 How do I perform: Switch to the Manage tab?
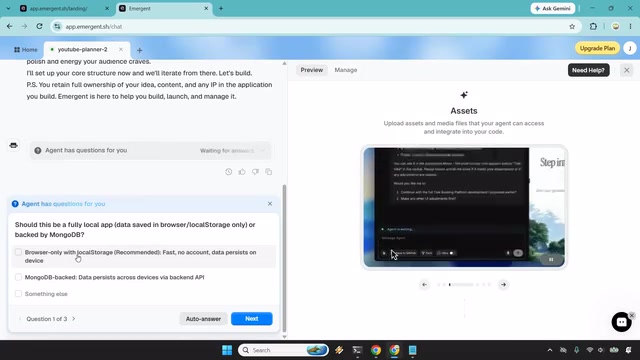(346, 70)
